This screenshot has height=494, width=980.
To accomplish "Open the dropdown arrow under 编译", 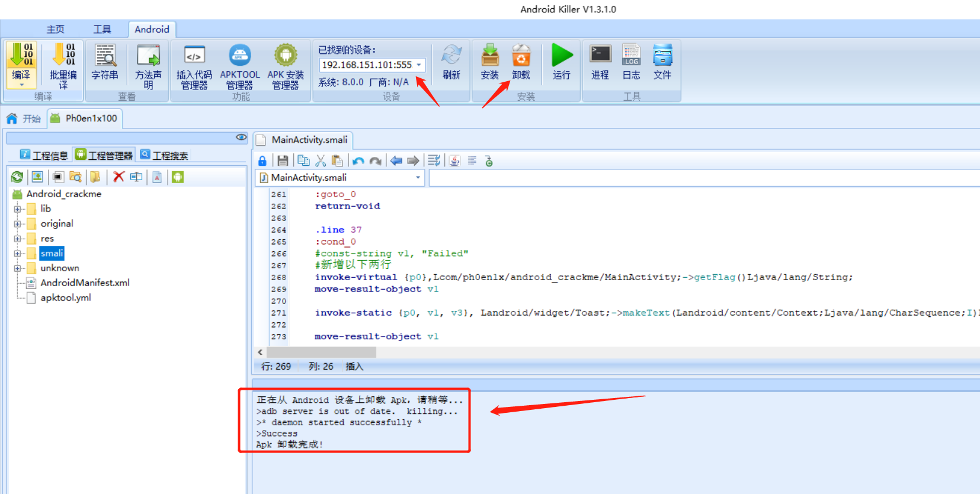I will pyautogui.click(x=21, y=85).
